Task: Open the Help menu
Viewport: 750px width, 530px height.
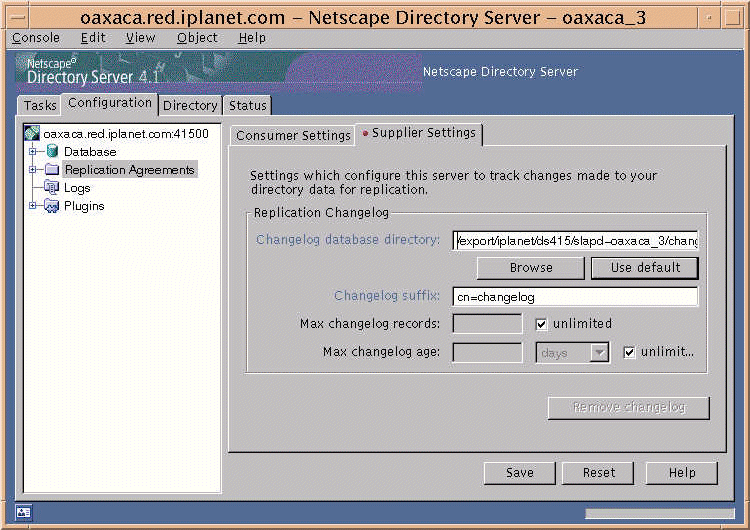Action: tap(252, 38)
